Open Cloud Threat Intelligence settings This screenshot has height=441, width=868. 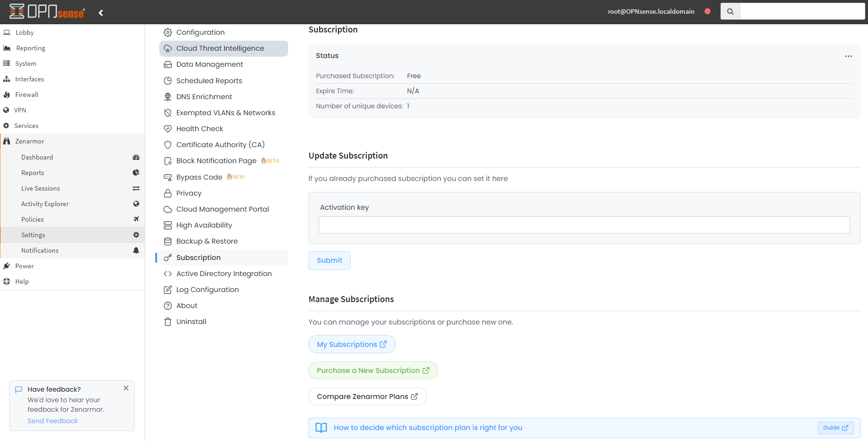point(224,48)
